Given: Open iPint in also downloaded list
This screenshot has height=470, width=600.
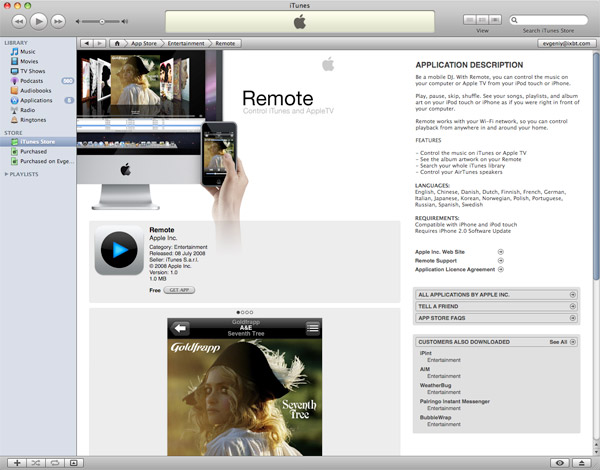Looking at the screenshot, I should [426, 353].
